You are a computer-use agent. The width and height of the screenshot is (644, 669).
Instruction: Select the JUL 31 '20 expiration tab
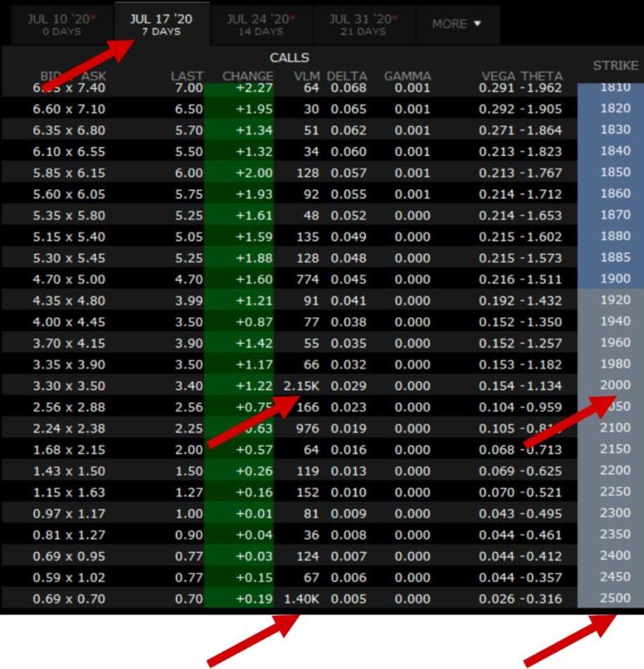click(363, 24)
